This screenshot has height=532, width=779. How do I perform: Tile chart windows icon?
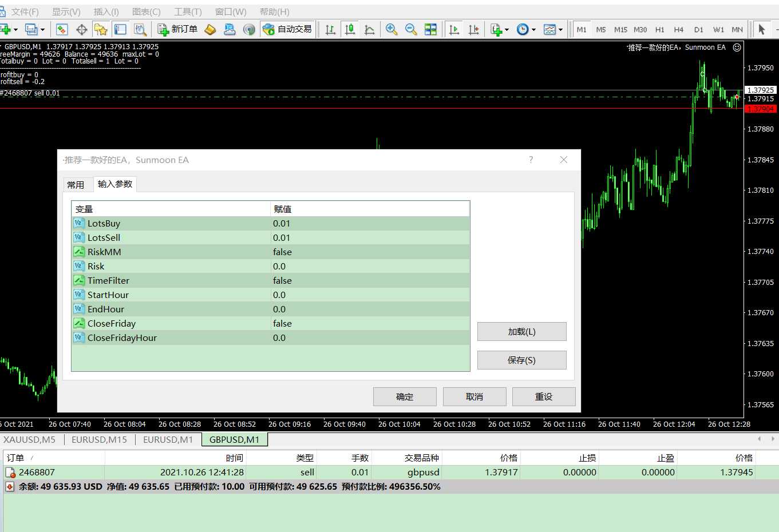point(430,29)
